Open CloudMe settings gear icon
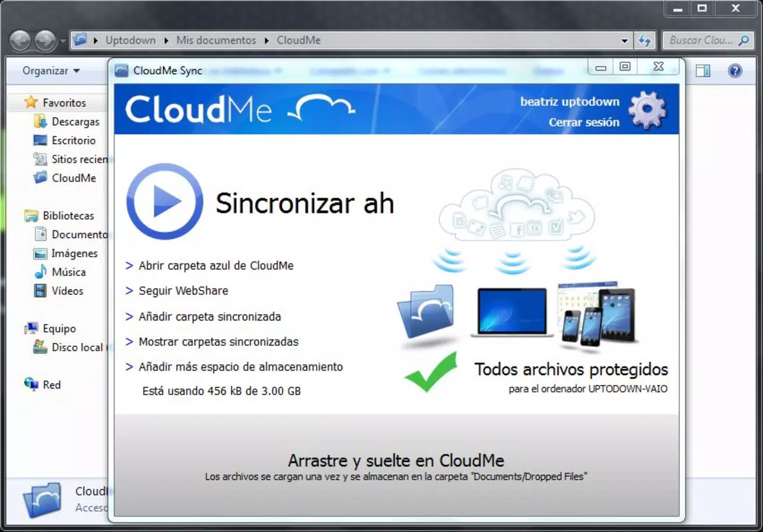 [648, 110]
